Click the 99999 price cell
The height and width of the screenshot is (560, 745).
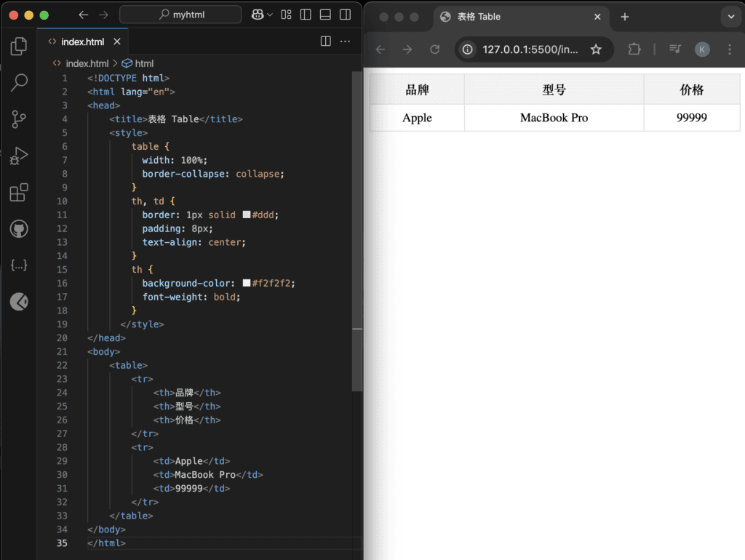pos(692,117)
